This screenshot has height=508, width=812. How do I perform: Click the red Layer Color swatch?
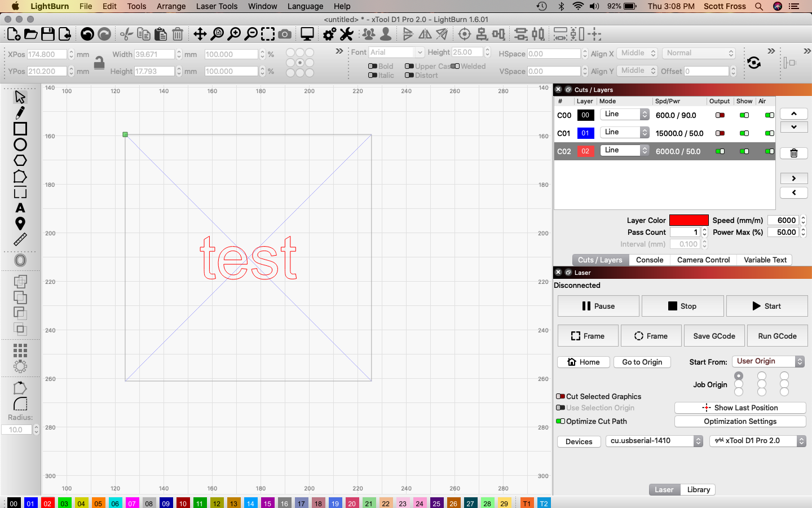click(689, 220)
